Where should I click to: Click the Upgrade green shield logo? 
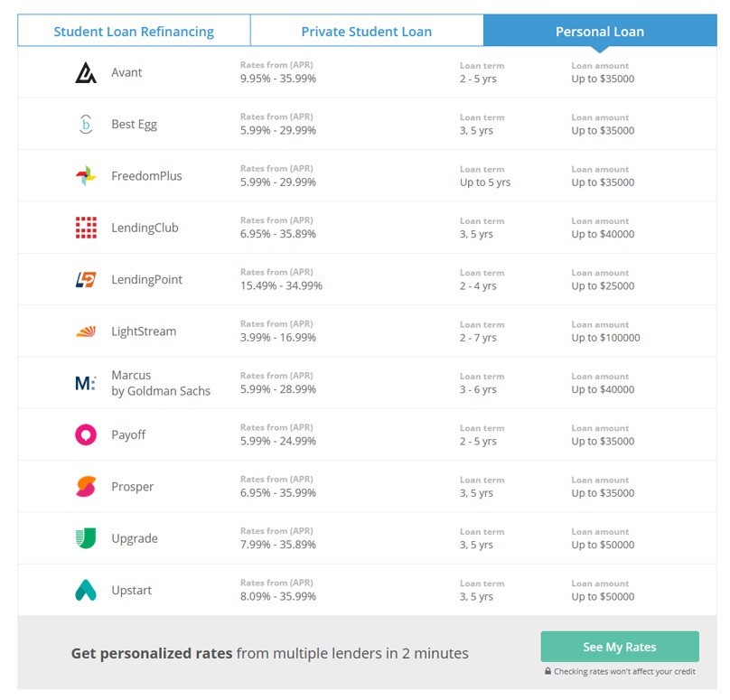(86, 538)
